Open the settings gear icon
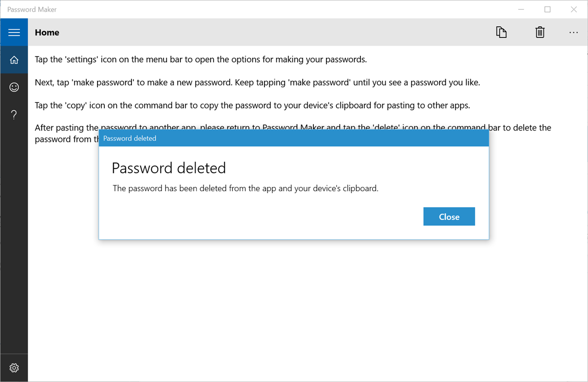This screenshot has width=588, height=382. 14,368
